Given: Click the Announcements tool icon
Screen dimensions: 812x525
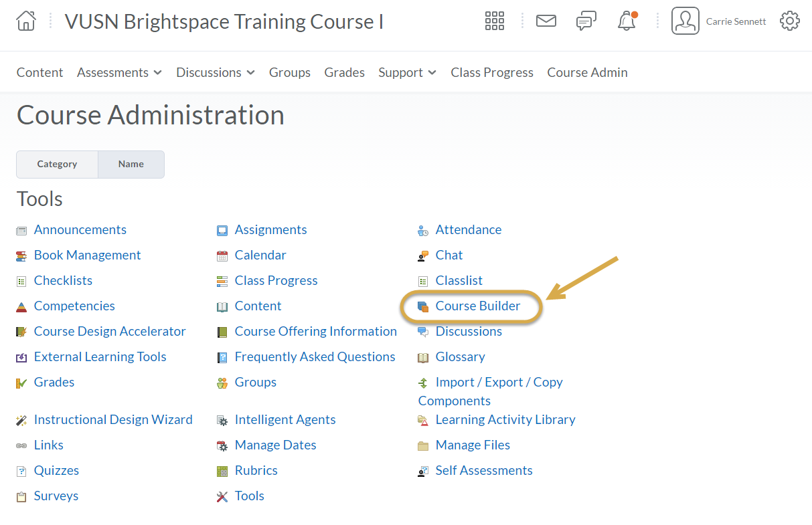Looking at the screenshot, I should click(21, 231).
